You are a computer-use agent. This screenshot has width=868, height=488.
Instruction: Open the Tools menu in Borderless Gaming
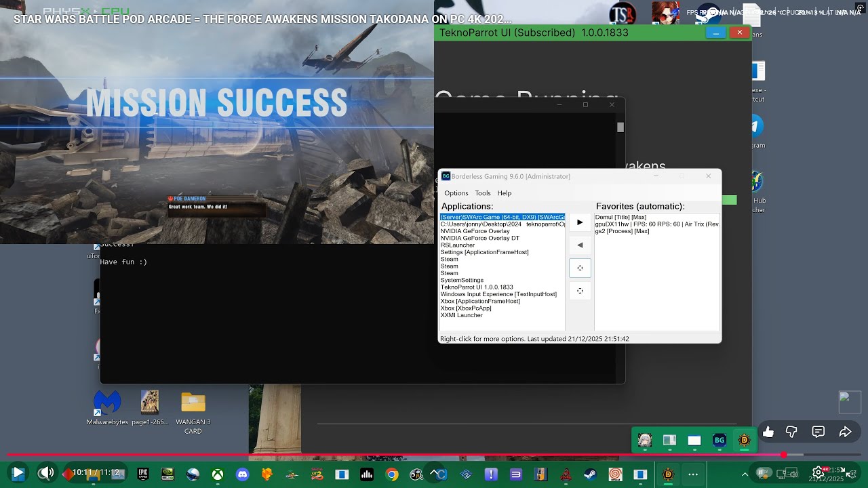point(483,193)
